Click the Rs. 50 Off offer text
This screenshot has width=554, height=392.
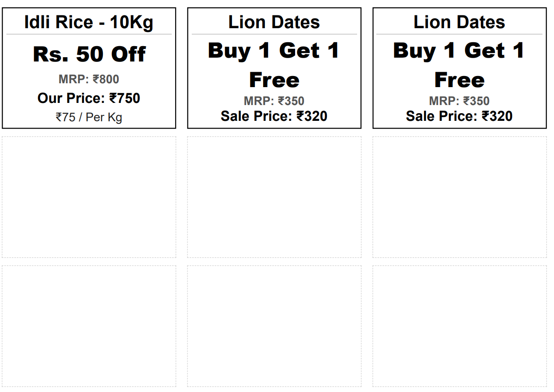(89, 54)
